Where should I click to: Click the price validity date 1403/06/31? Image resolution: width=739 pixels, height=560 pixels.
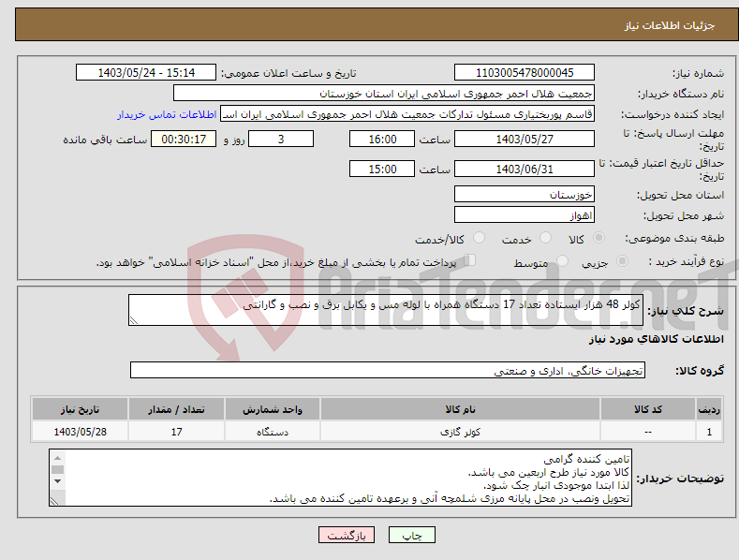click(x=525, y=169)
